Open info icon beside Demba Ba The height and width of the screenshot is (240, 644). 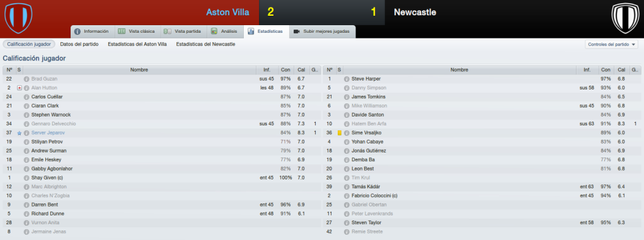[347, 160]
